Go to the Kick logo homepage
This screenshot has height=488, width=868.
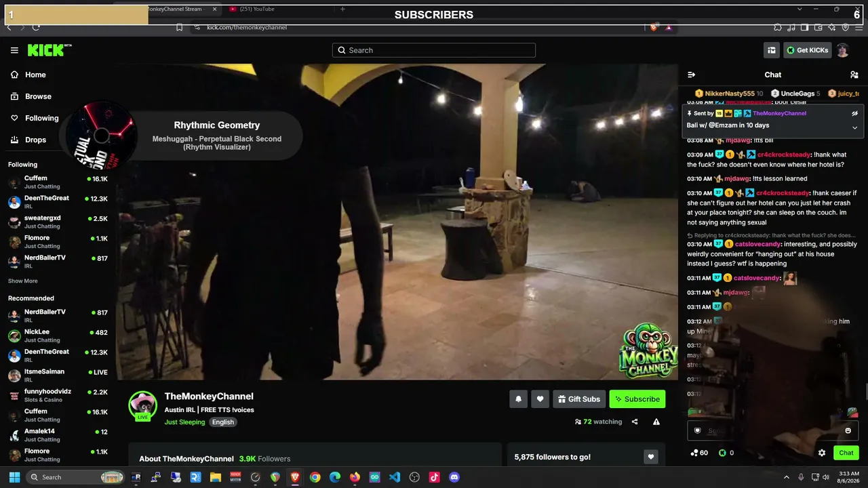[49, 50]
